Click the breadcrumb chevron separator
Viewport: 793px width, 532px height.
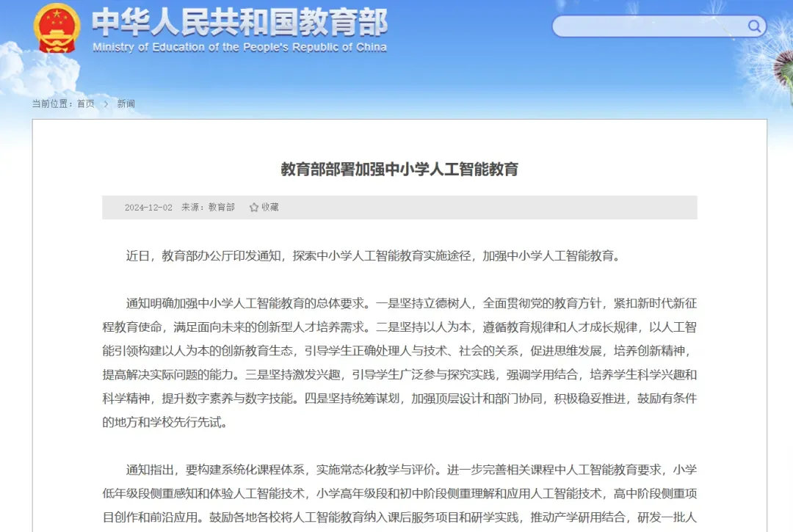[x=106, y=104]
